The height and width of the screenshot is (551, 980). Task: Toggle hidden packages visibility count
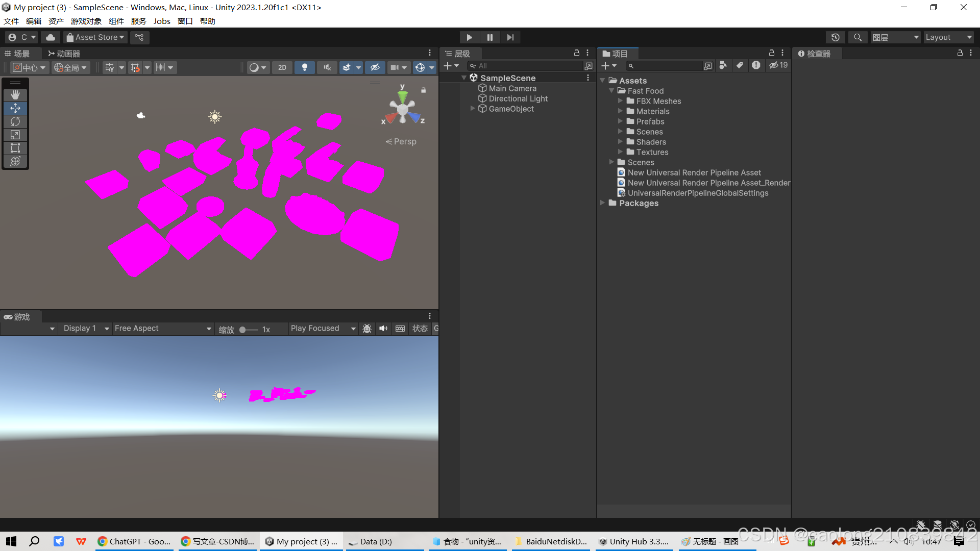point(778,65)
